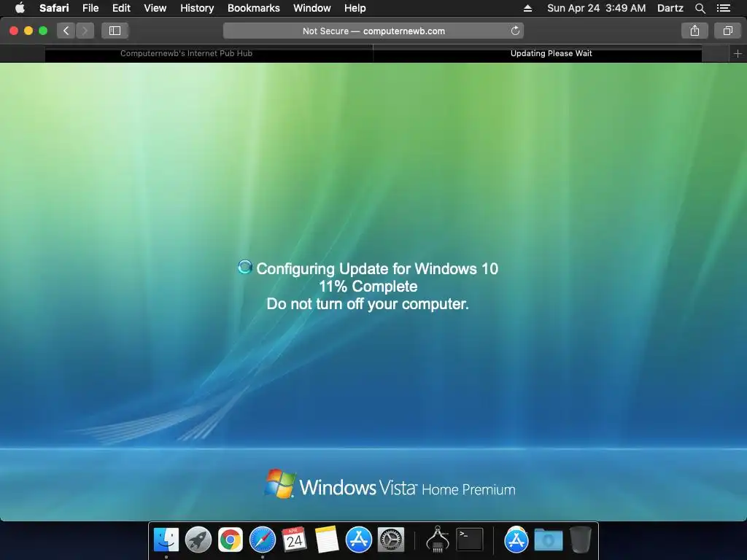Open the Share button in Safari
This screenshot has height=560, width=747.
coord(694,31)
